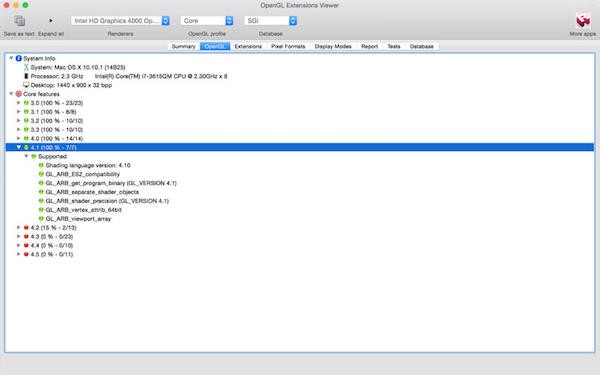Switch to the Report tab
The height and width of the screenshot is (375, 600).
pos(369,46)
